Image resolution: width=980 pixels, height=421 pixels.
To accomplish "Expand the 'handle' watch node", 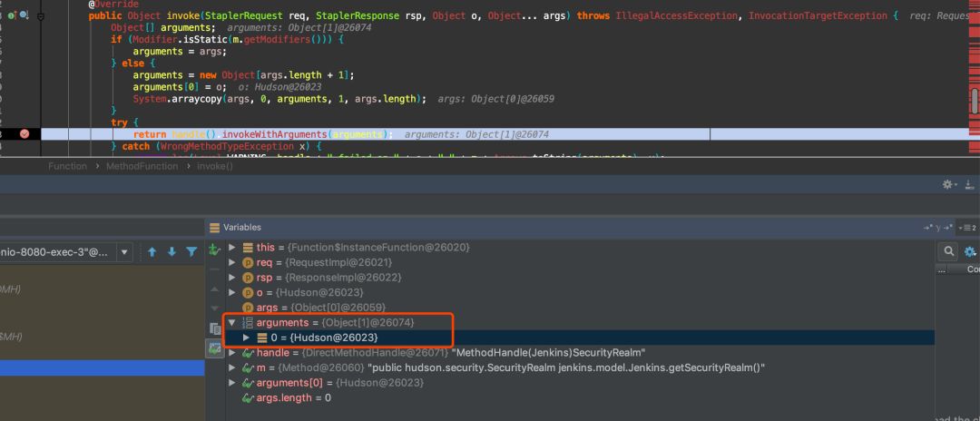I will 232,352.
